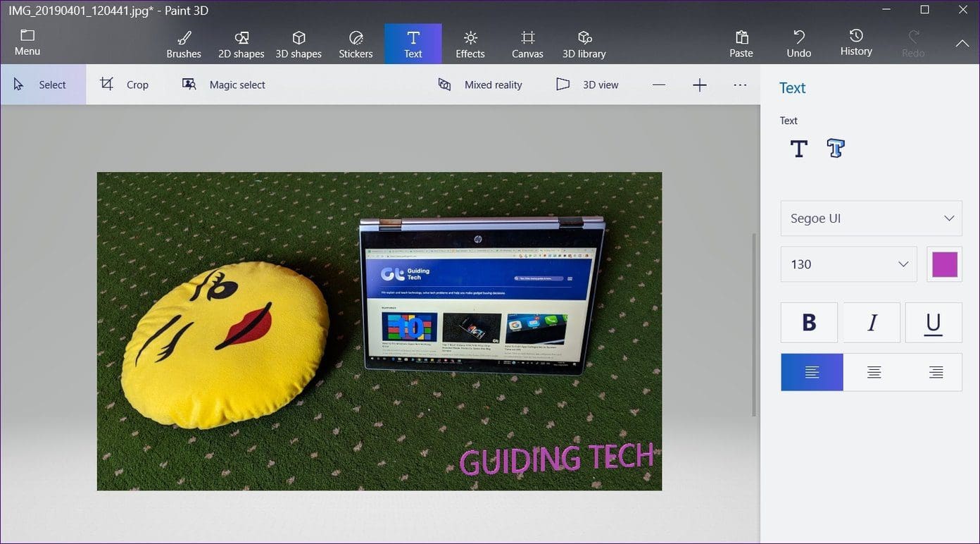Open the Stickers panel
Image resolution: width=980 pixels, height=544 pixels.
click(356, 44)
